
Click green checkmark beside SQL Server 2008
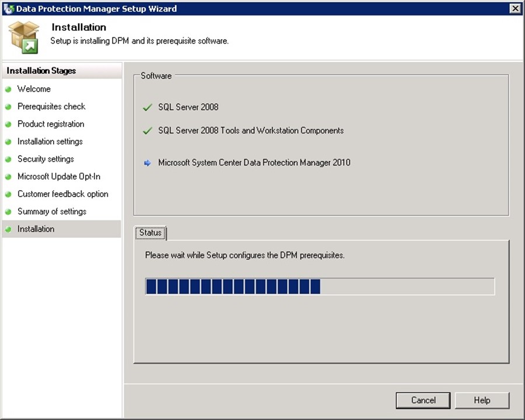[148, 107]
